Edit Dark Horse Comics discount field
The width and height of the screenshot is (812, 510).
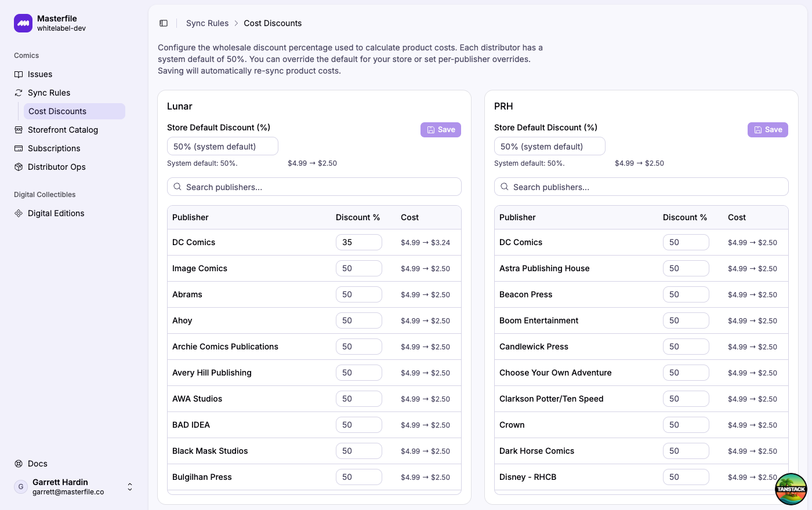point(686,451)
